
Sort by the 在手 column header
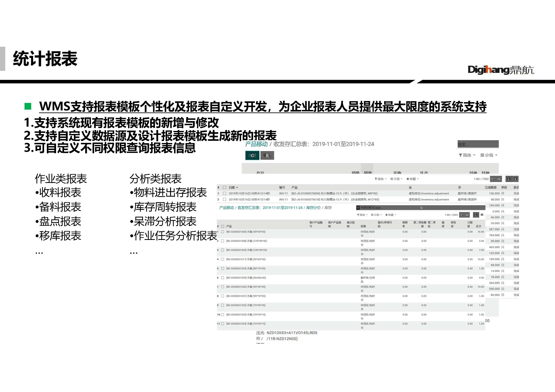click(x=479, y=226)
